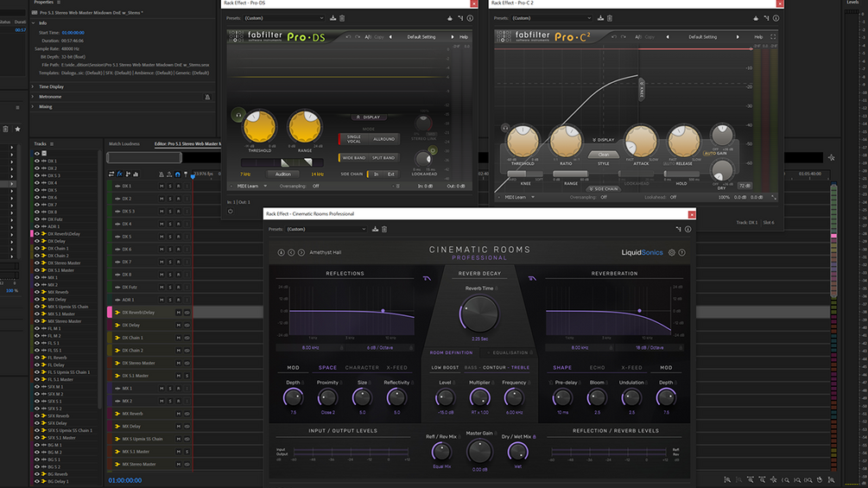Open info icon in Pro-DS rack window
This screenshot has width=868, height=488.
point(470,18)
